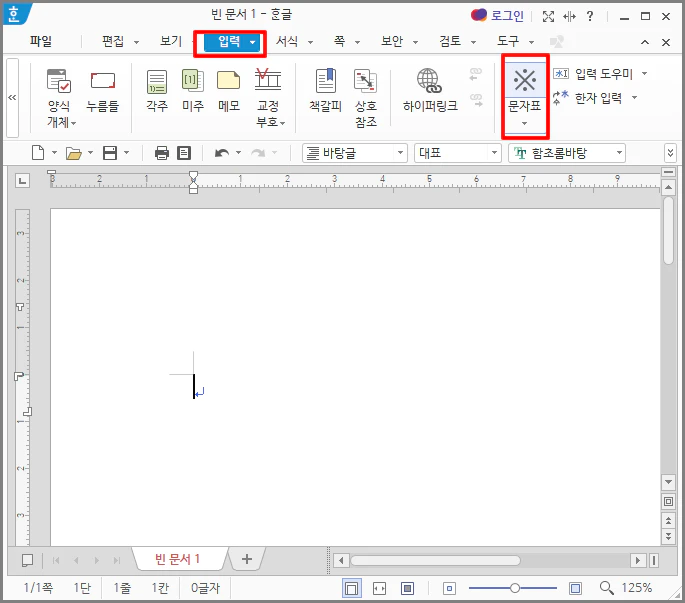
Task: Open the print preview icon
Action: coord(184,153)
